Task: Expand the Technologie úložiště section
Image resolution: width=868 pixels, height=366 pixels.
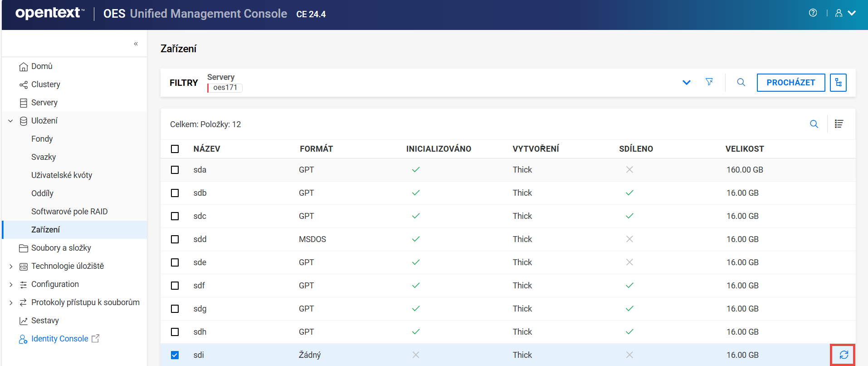Action: point(11,266)
